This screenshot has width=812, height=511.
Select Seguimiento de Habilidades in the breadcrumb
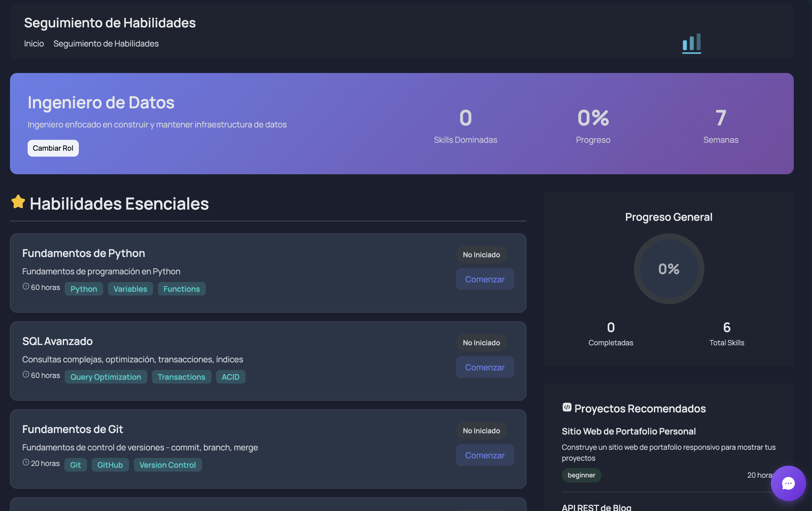(106, 43)
